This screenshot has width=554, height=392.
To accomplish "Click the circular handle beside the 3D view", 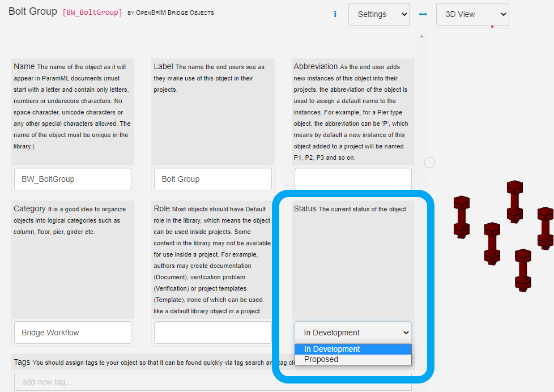I will [430, 163].
